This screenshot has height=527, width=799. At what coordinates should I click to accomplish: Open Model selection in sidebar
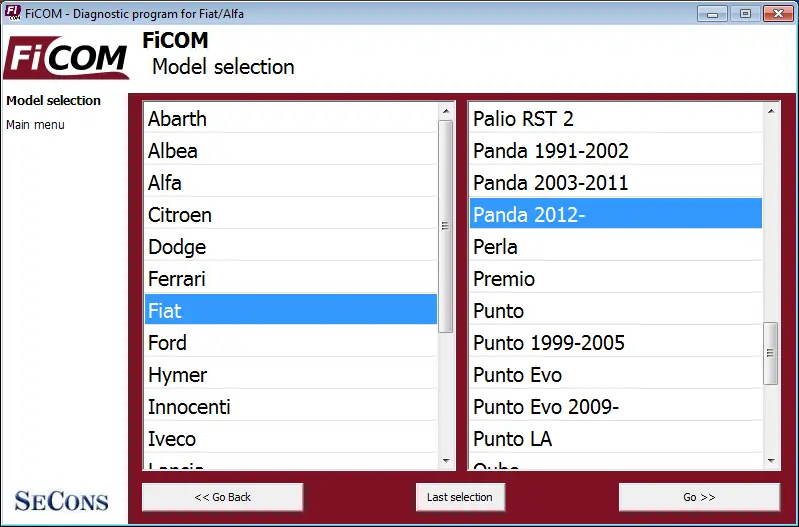54,100
